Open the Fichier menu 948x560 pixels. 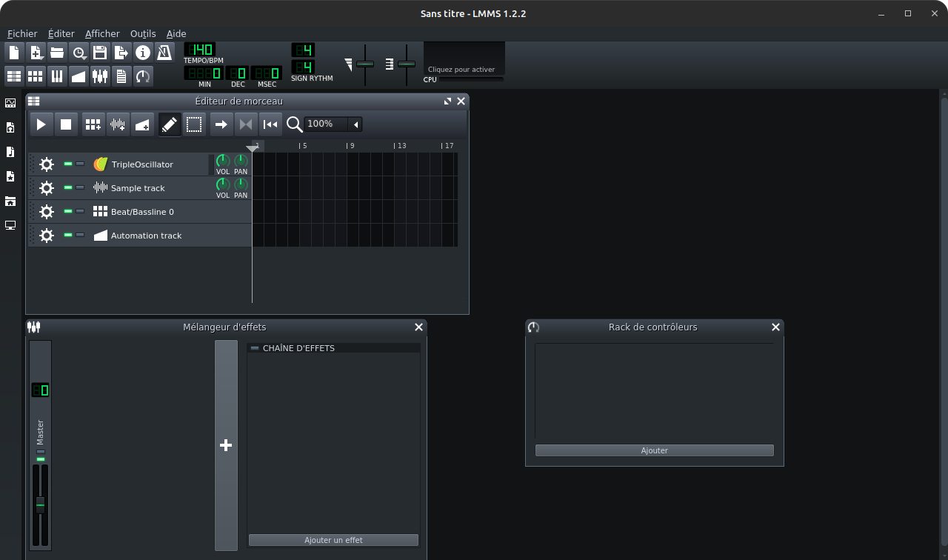[22, 33]
